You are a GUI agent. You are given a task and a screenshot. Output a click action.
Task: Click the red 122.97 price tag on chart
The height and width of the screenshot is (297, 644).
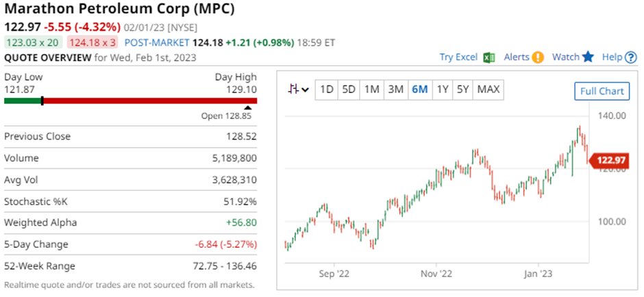click(x=609, y=160)
